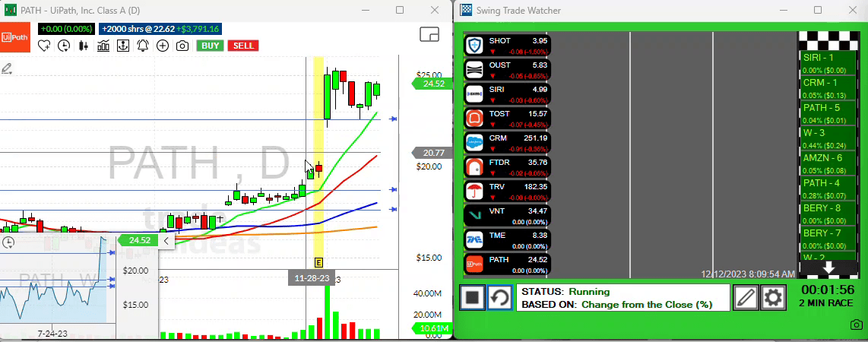This screenshot has width=868, height=342.
Task: Click the +0.00 (0.00%) change label
Action: click(x=66, y=30)
